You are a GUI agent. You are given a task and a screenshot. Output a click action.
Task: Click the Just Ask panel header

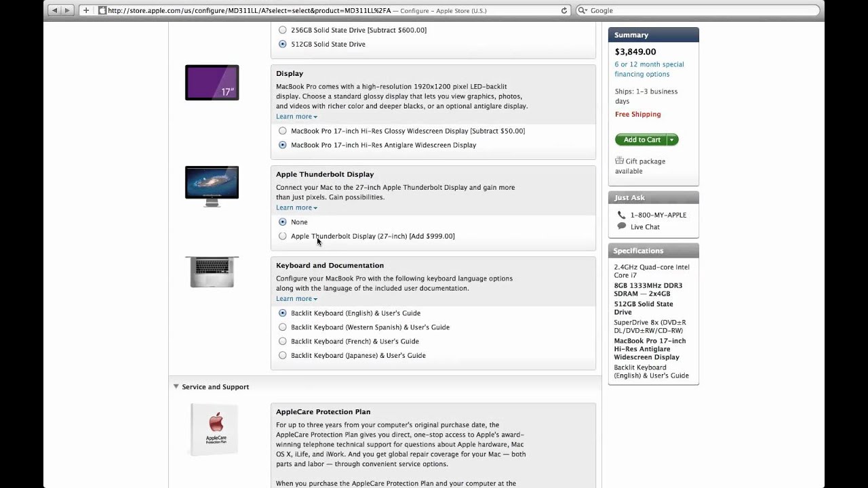(x=654, y=197)
